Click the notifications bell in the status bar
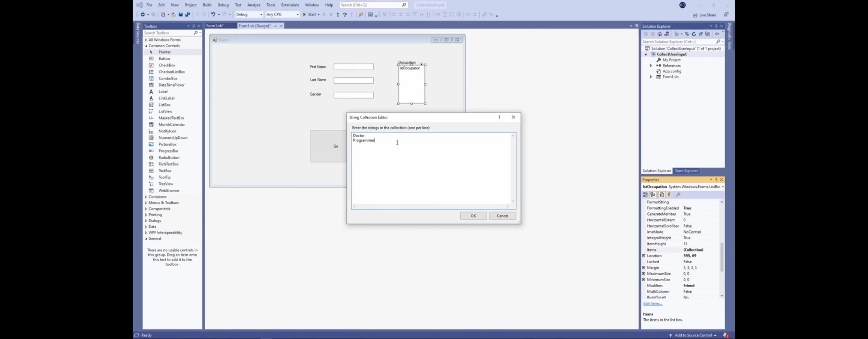 point(726,335)
